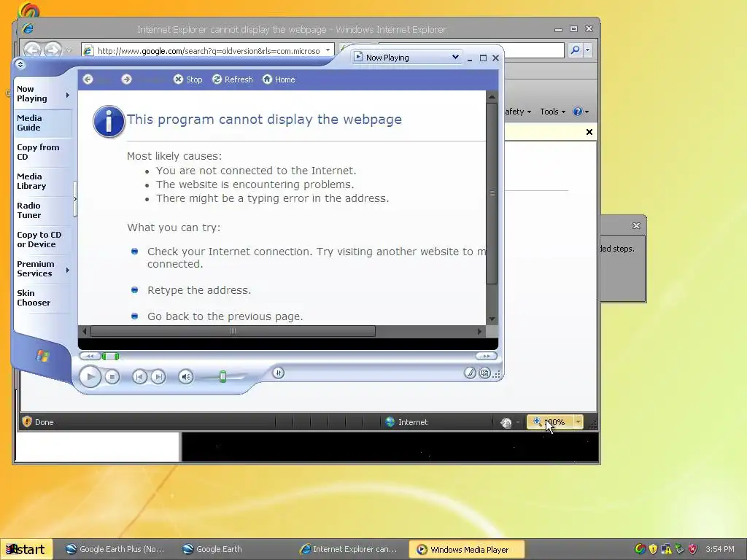The height and width of the screenshot is (560, 747).
Task: Open the IE search provider dropdown
Action: pos(587,50)
